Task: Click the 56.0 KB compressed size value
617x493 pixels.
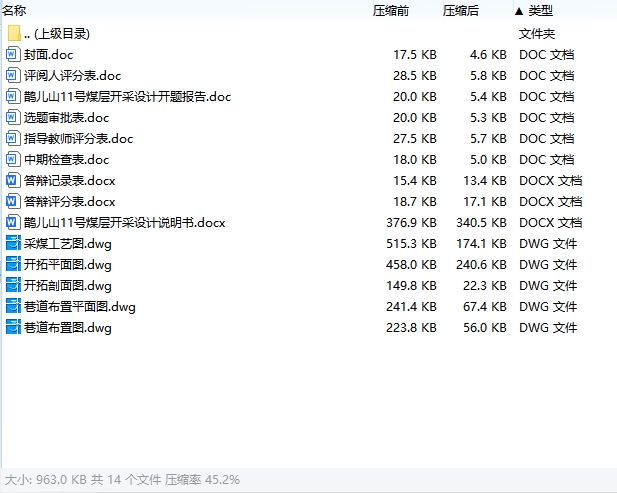Action: pos(485,328)
